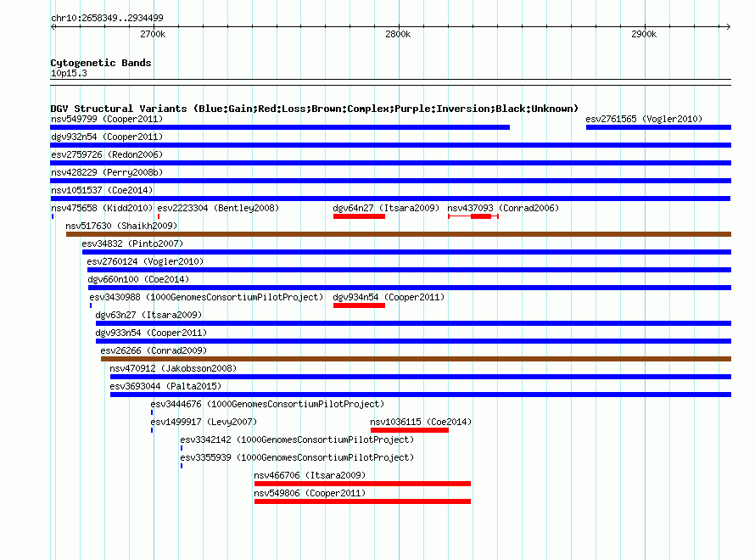Image resolution: width=755 pixels, height=560 pixels.
Task: Click the dgv63n27 (Itsara2009) label
Action: (148, 315)
